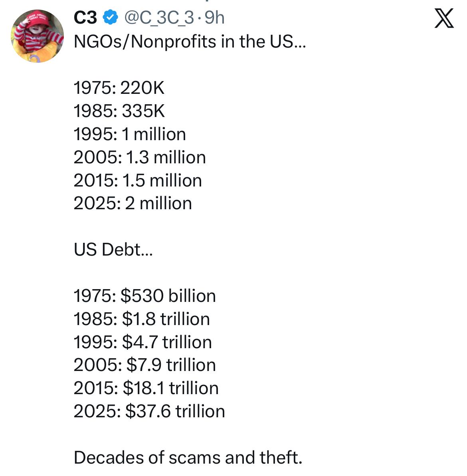Select the "1985: 335K" line

119,111
